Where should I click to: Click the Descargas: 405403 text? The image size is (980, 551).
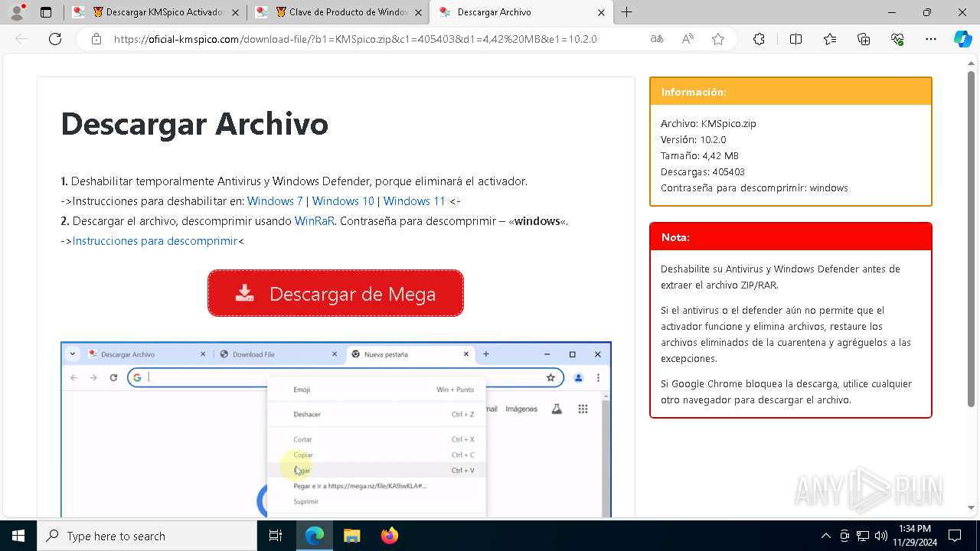pyautogui.click(x=703, y=171)
